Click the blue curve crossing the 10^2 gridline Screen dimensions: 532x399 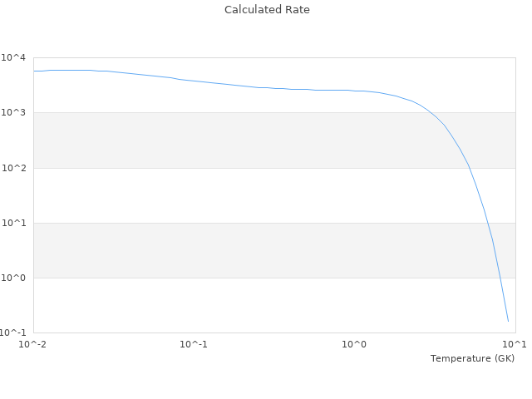coord(469,168)
